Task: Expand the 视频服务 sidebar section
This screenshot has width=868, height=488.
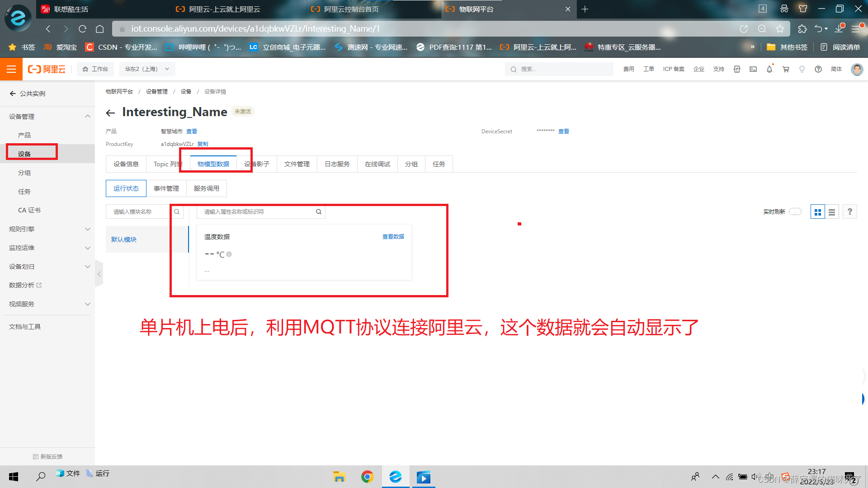Action: click(88, 304)
